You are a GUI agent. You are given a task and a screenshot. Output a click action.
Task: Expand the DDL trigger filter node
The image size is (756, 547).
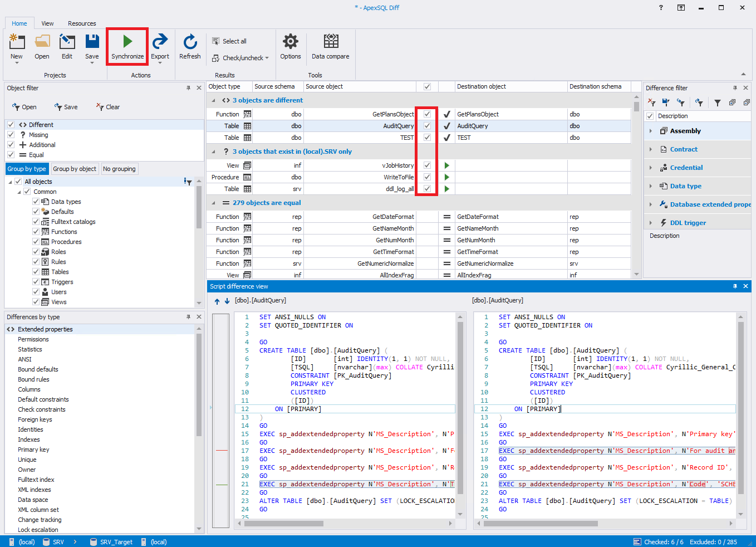coord(651,223)
